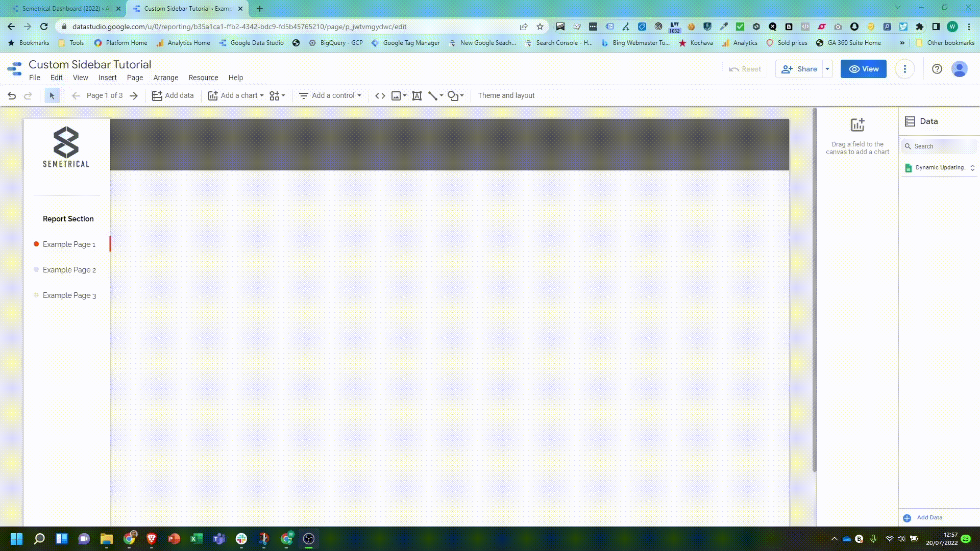Click the undo arrow icon

tap(12, 96)
